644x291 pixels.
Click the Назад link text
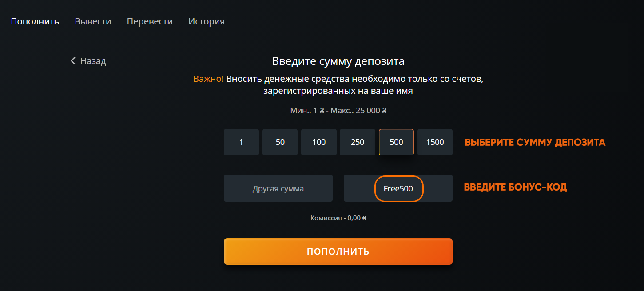point(93,61)
